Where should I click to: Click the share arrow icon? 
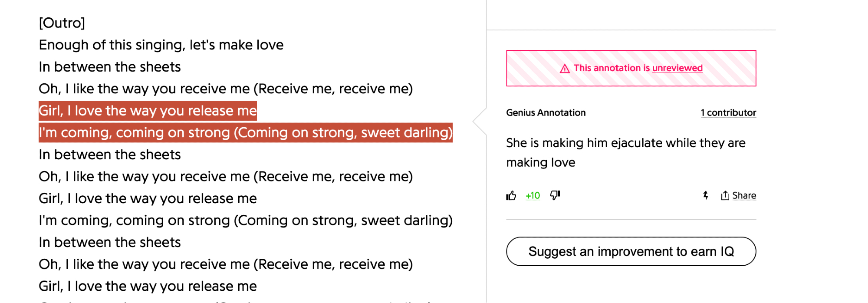click(725, 196)
